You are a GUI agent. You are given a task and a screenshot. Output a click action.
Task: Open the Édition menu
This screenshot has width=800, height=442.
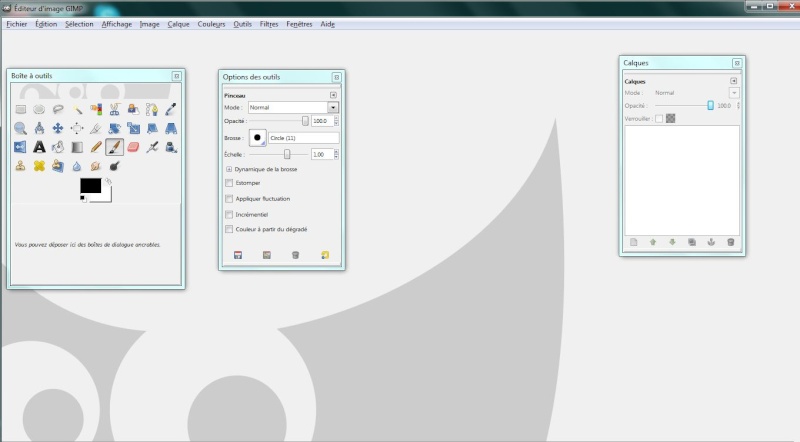click(46, 24)
